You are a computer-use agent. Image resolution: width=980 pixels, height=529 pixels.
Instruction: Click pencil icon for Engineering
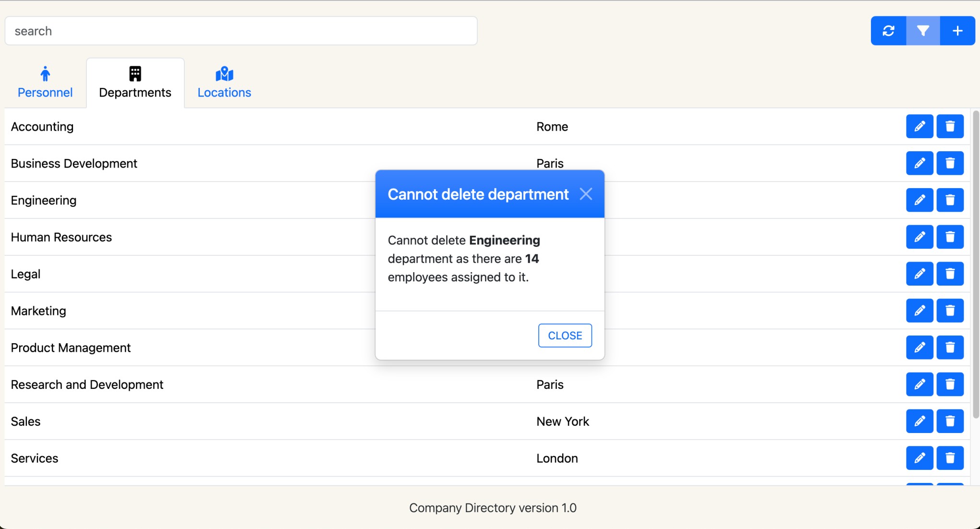[919, 200]
